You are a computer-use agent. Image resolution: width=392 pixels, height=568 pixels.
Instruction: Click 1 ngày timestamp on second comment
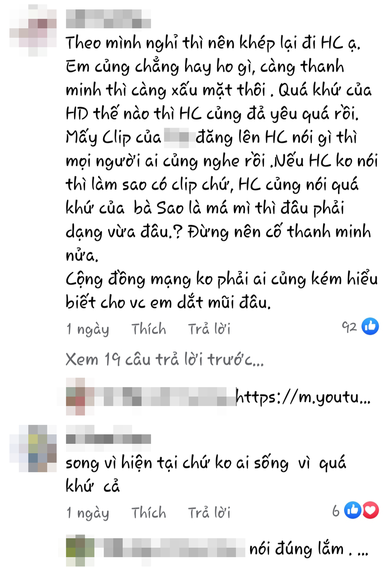click(x=88, y=513)
